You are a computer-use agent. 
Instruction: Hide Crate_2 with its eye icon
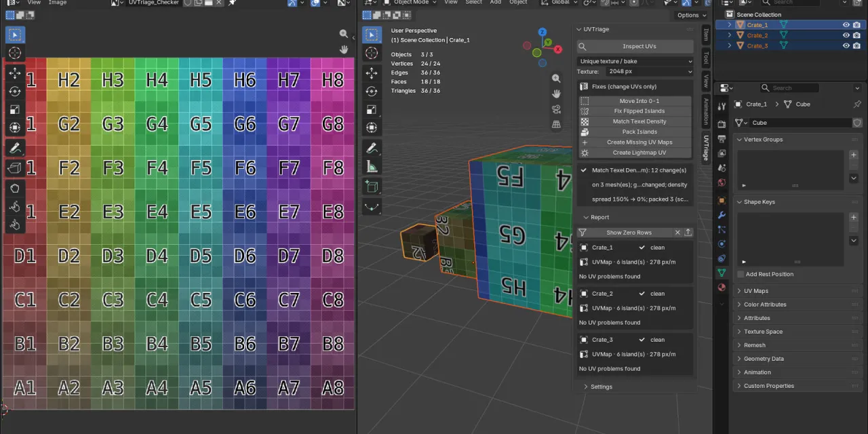pyautogui.click(x=846, y=35)
